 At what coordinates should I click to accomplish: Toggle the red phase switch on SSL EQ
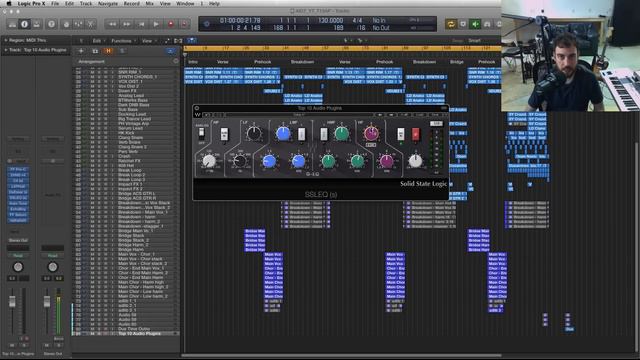pyautogui.click(x=416, y=134)
